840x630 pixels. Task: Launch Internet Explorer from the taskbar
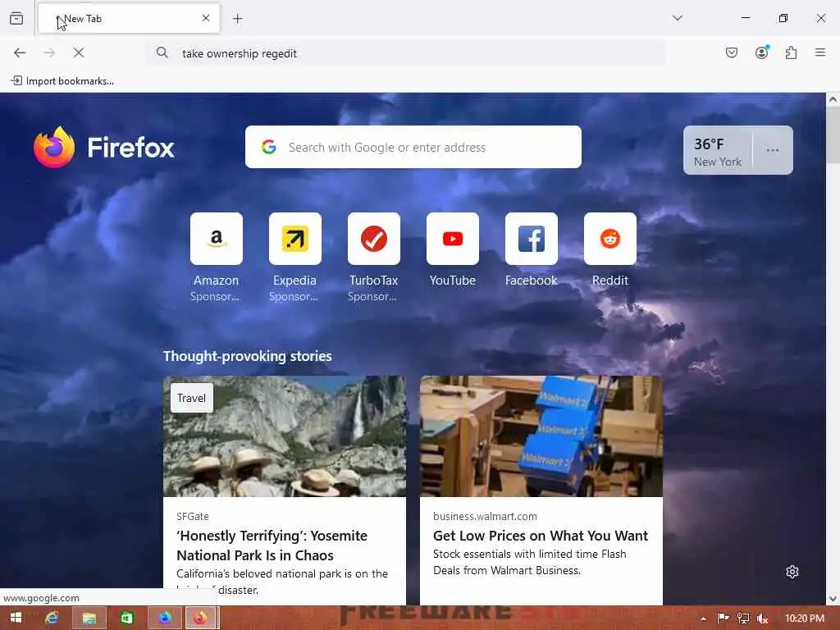coord(52,619)
